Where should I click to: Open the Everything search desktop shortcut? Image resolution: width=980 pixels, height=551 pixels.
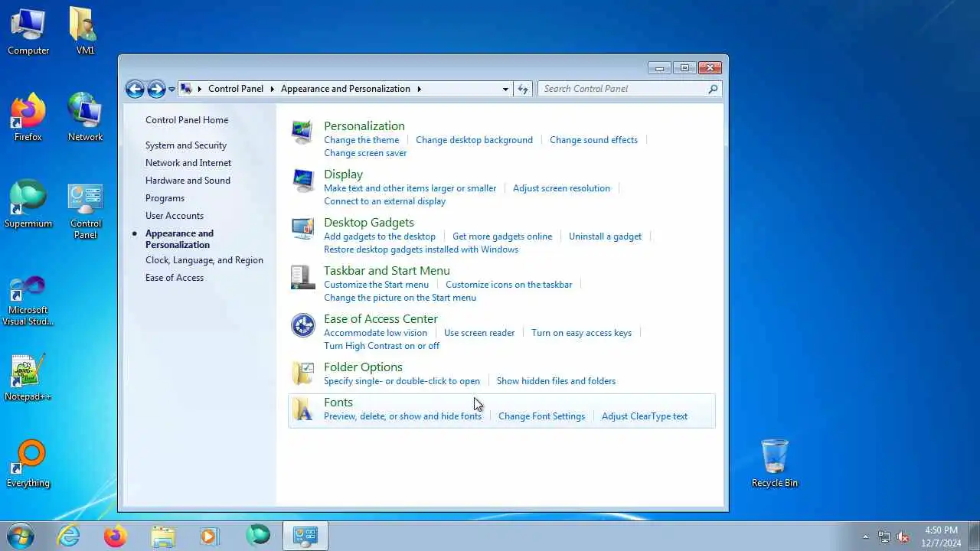click(x=28, y=465)
